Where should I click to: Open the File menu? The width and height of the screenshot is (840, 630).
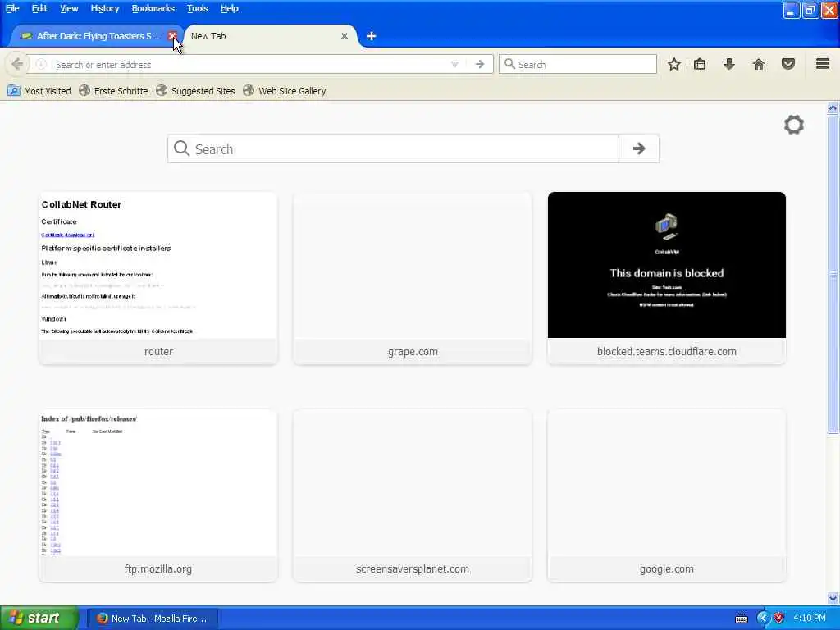click(x=12, y=8)
